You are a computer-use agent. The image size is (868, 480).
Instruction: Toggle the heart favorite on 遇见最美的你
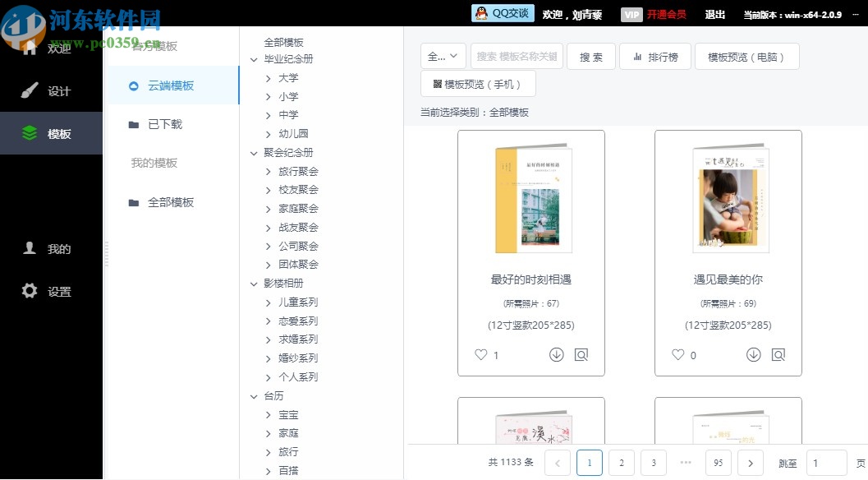tap(678, 354)
